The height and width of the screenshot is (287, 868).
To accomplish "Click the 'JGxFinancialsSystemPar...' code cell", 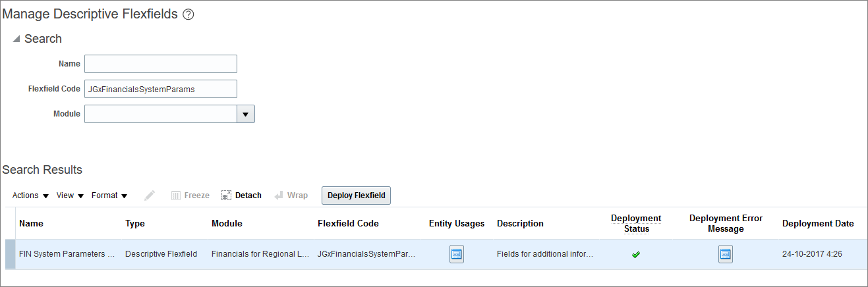I will pos(366,254).
